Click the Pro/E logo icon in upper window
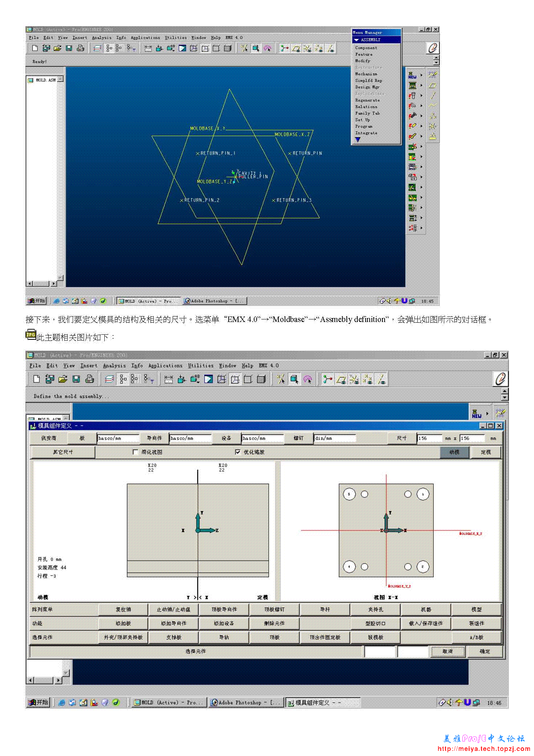534x756 pixels. coord(433,48)
